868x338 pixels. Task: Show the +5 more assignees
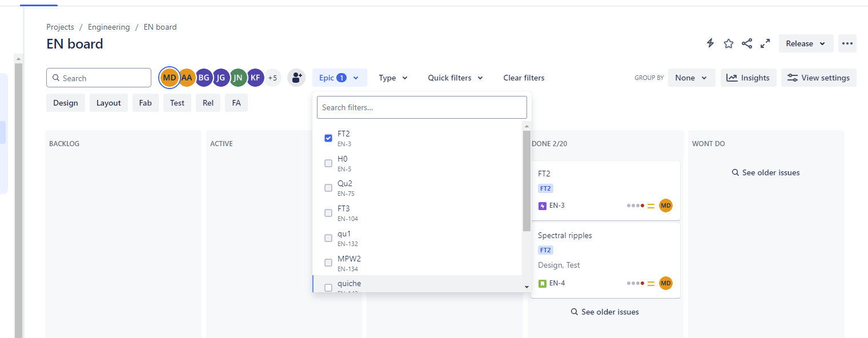272,78
